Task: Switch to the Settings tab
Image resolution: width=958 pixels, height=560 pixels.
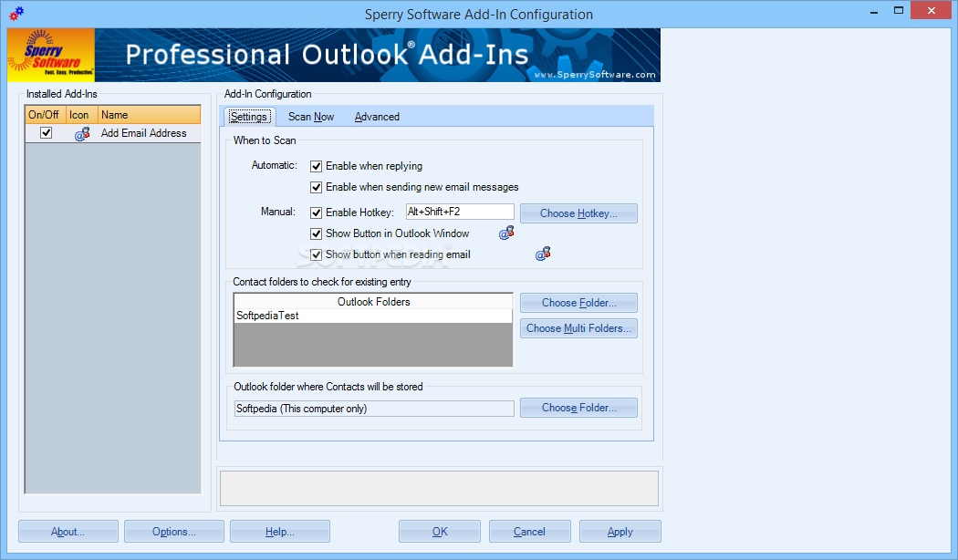Action: pos(249,117)
